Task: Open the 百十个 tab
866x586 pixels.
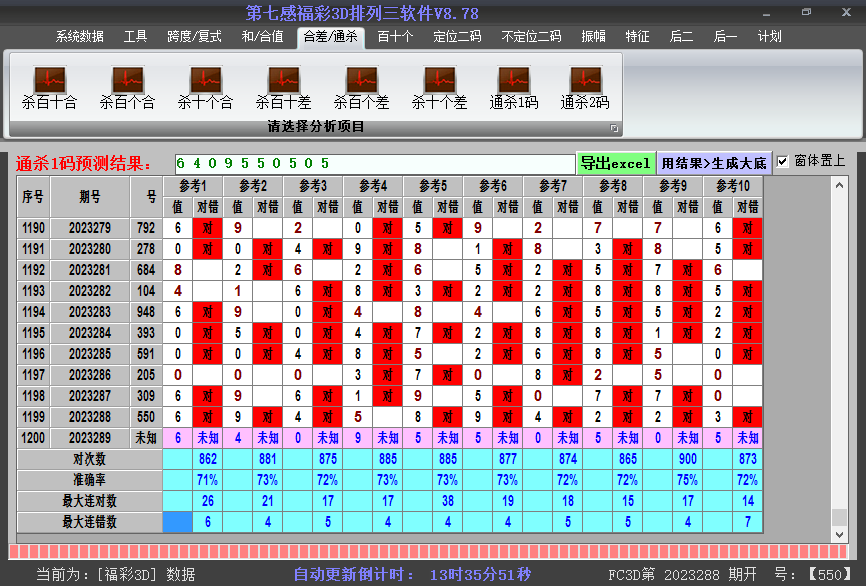Action: click(395, 36)
